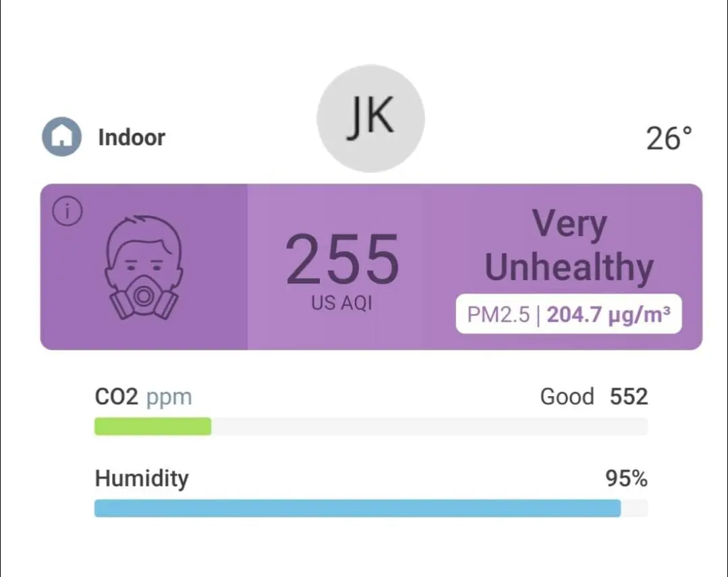Click the unfilled end of Humidity bar
The image size is (728, 577).
pos(634,508)
